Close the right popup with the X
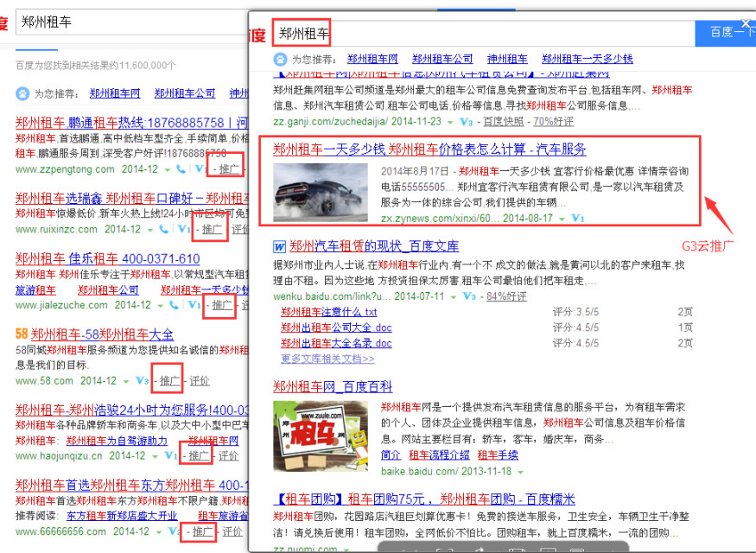Image resolution: width=756 pixels, height=553 pixels. 746,23
